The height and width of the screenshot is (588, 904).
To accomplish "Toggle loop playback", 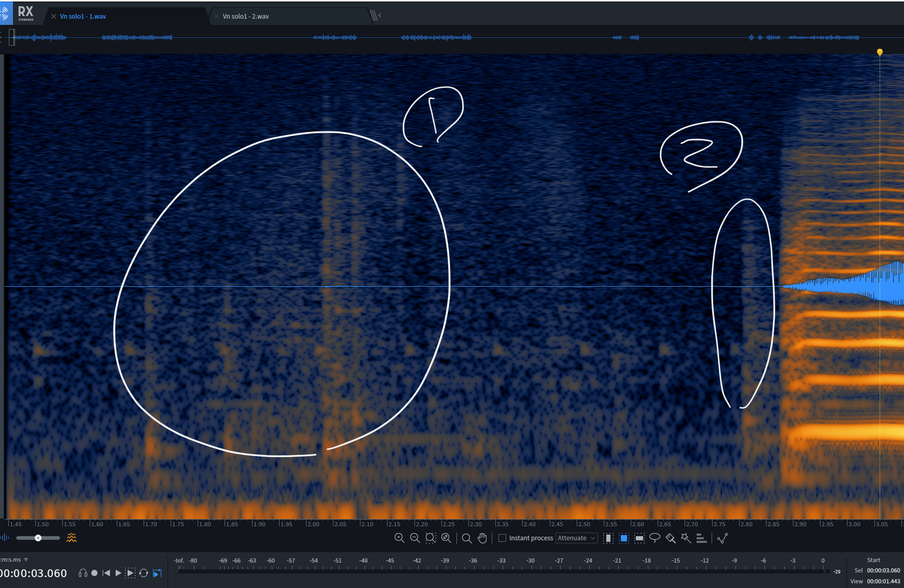I will (x=144, y=573).
